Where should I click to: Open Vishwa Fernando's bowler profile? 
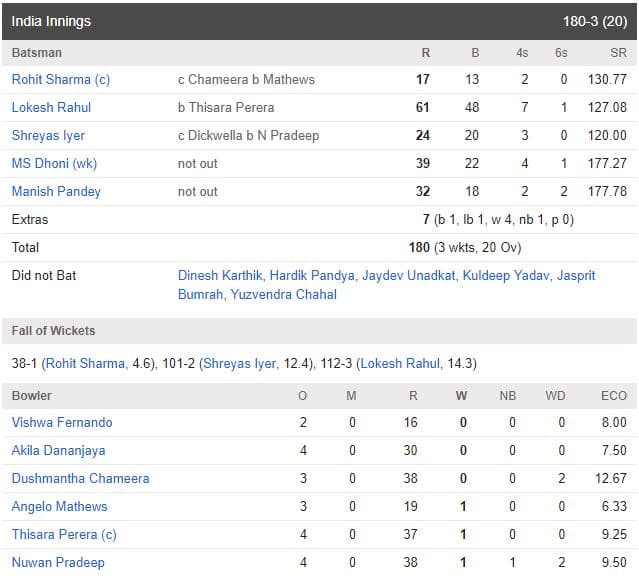point(62,422)
